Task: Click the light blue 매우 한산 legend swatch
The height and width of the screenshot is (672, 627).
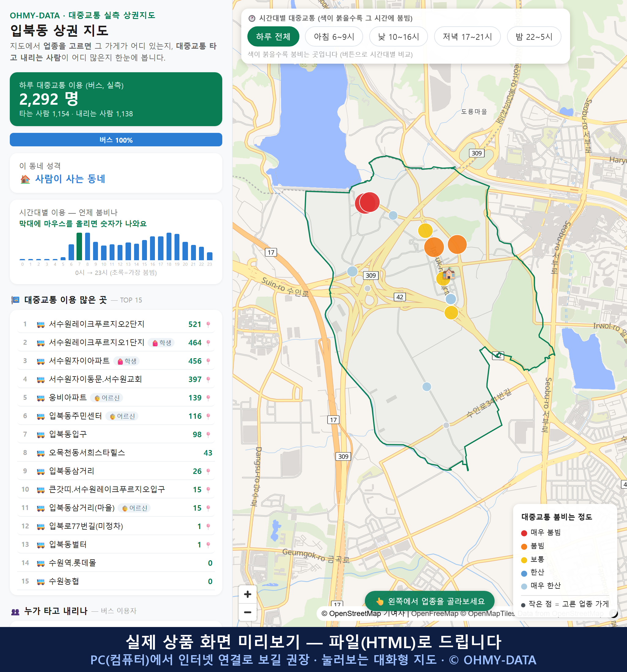Action: (x=524, y=587)
